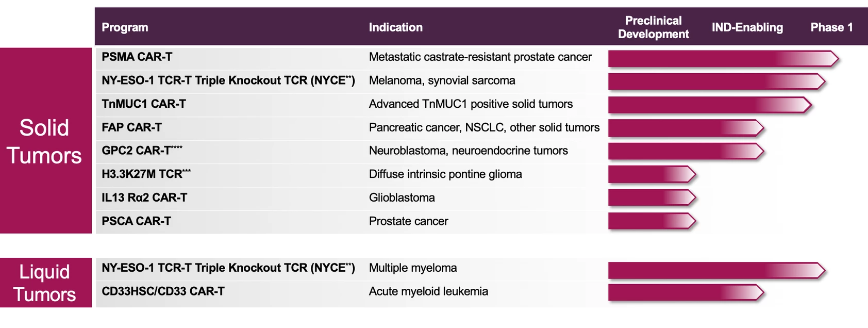This screenshot has height=328, width=868.
Task: Click the Solid Tumors category block
Action: pos(45,141)
